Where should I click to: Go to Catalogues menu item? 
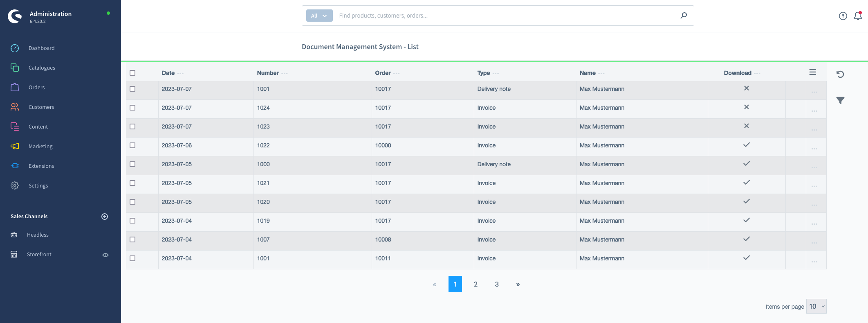pyautogui.click(x=42, y=68)
